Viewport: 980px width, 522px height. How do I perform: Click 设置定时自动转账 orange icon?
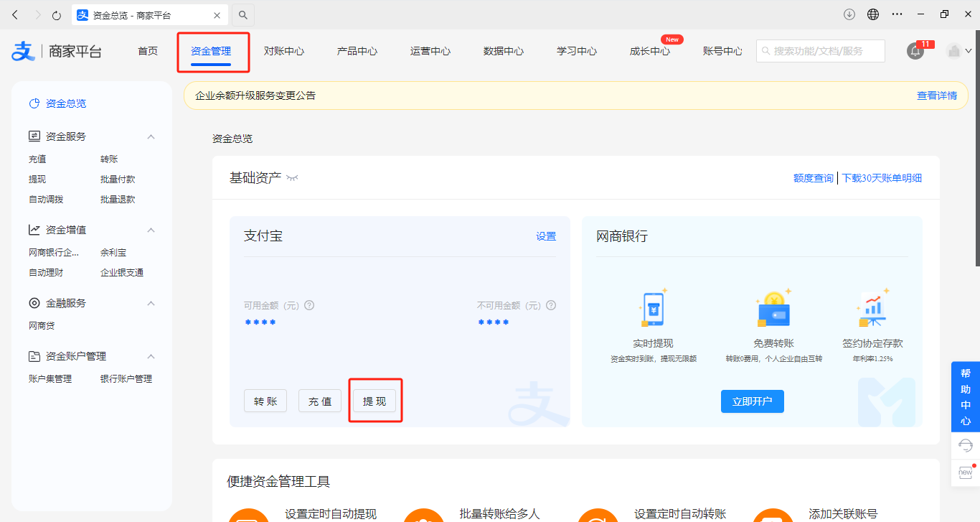(x=597, y=514)
